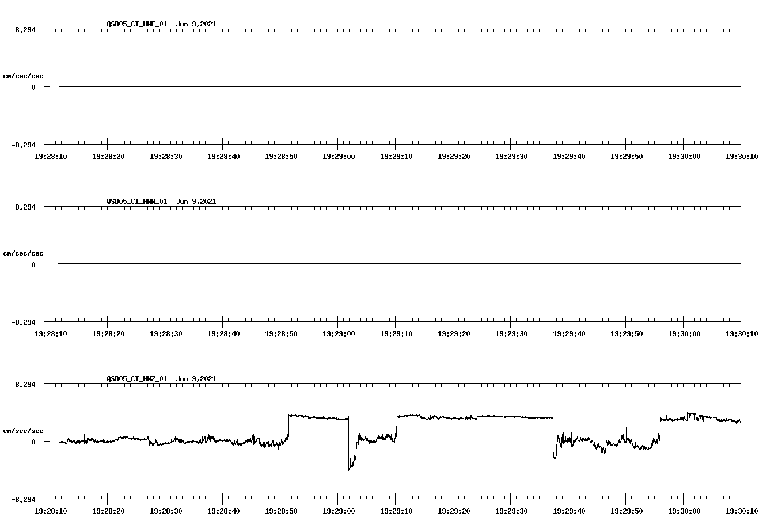This screenshot has width=782, height=532.
Task: Click the 19:29:50 time label under HNN plot
Action: pos(626,333)
